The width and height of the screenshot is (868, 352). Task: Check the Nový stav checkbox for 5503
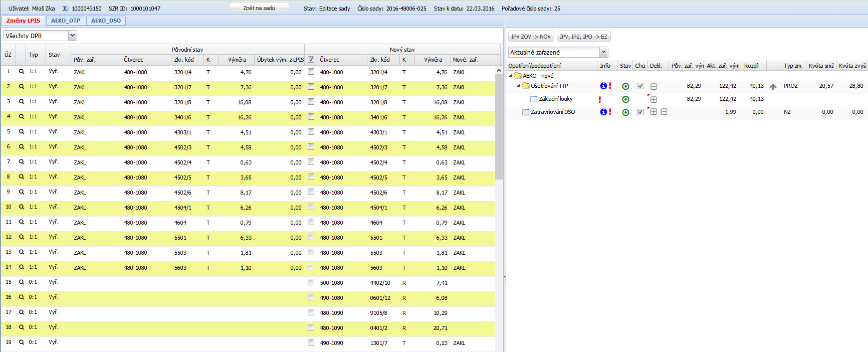[x=311, y=252]
